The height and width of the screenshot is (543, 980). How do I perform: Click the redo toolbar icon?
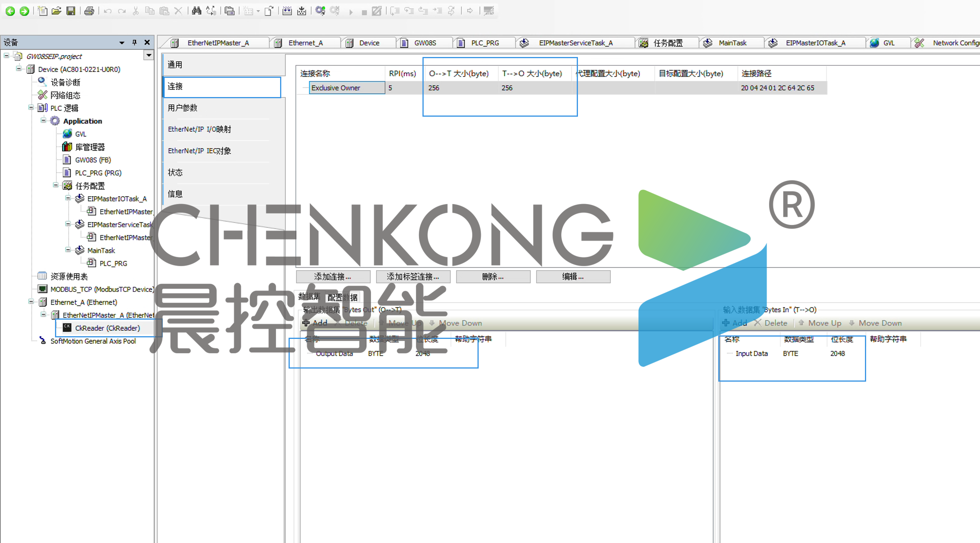point(122,11)
